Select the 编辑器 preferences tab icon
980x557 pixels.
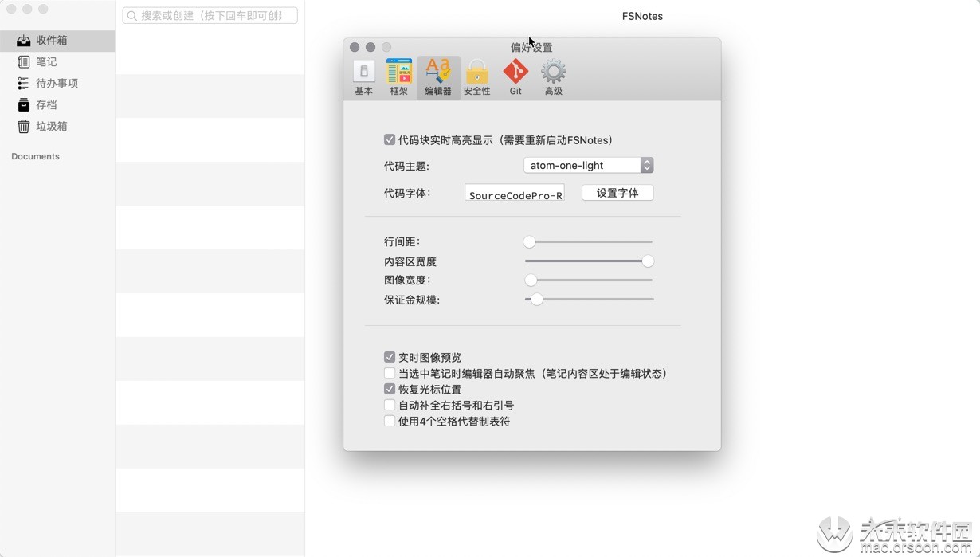(x=438, y=77)
